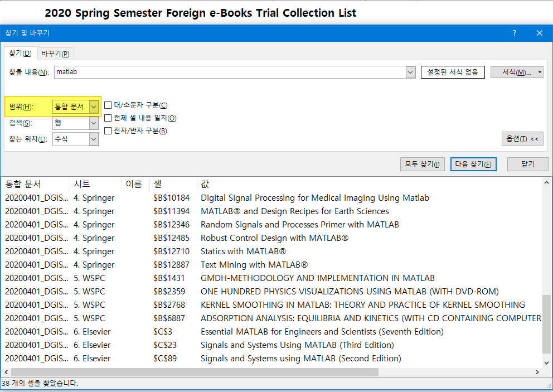This screenshot has height=392, width=553.
Task: Select result Random Signals and Processes Primer
Action: (x=271, y=225)
